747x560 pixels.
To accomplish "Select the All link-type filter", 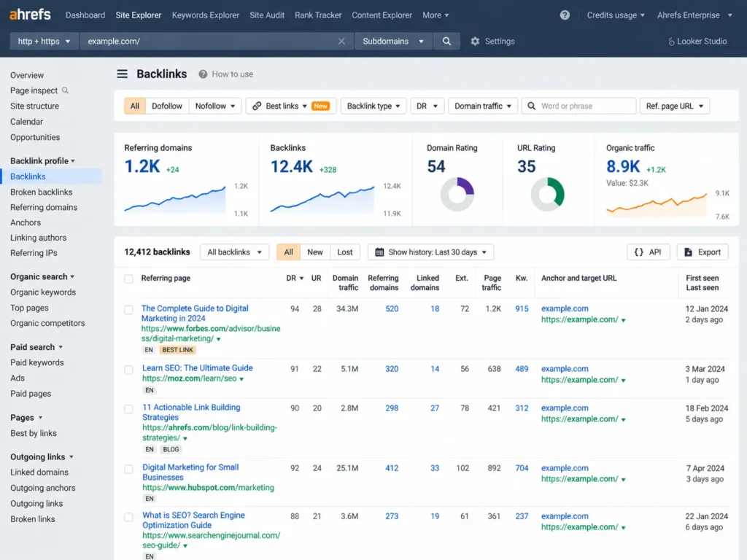I will [135, 106].
